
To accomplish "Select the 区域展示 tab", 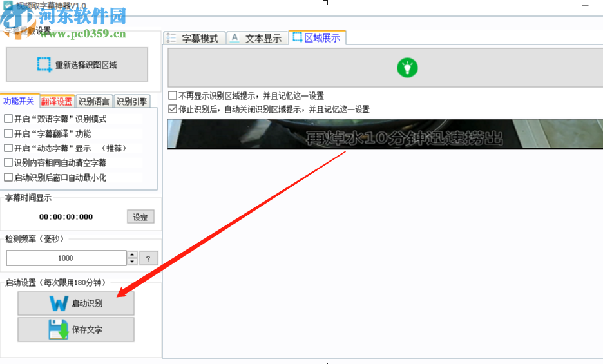I will tap(317, 38).
